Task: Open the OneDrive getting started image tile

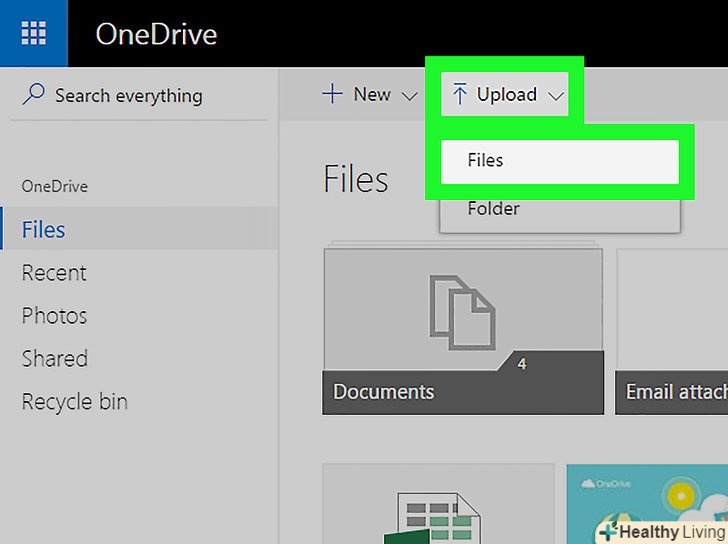Action: click(647, 504)
